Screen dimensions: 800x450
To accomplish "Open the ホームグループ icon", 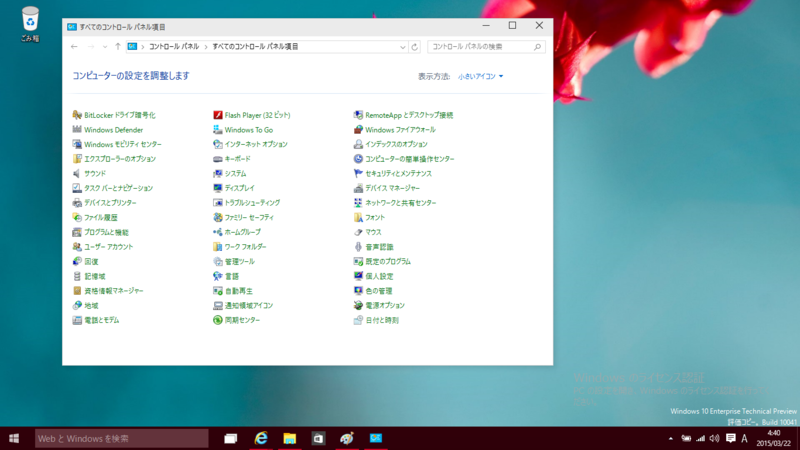I will tap(218, 232).
